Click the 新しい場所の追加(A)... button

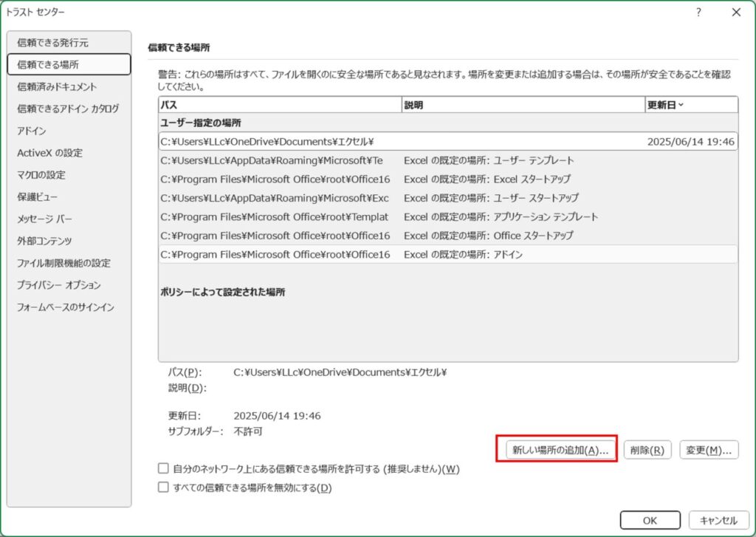pos(560,450)
